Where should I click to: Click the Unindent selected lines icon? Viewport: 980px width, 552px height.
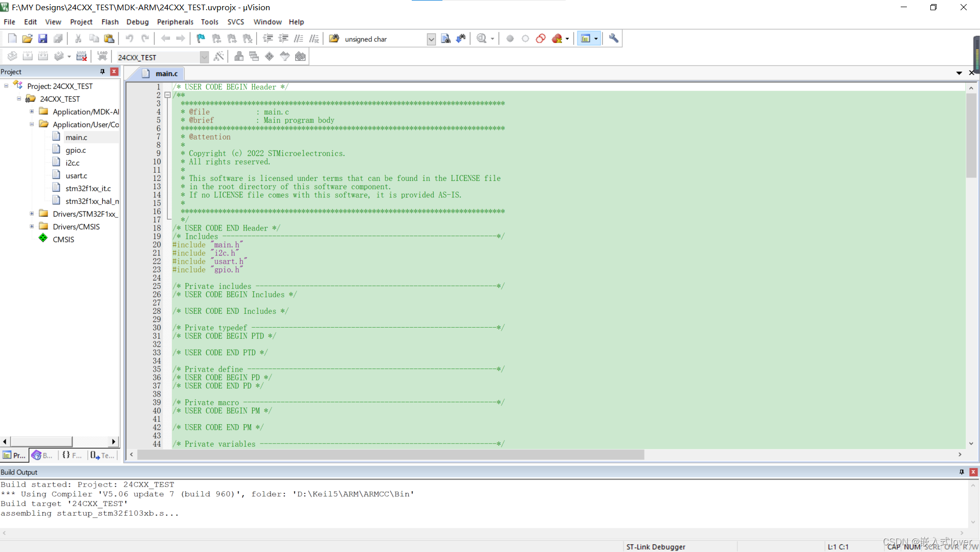tap(283, 39)
